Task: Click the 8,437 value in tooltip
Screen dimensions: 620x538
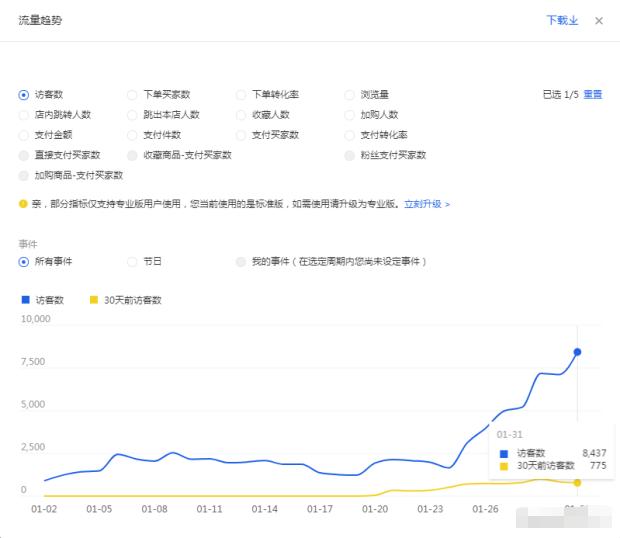Action: click(x=594, y=453)
